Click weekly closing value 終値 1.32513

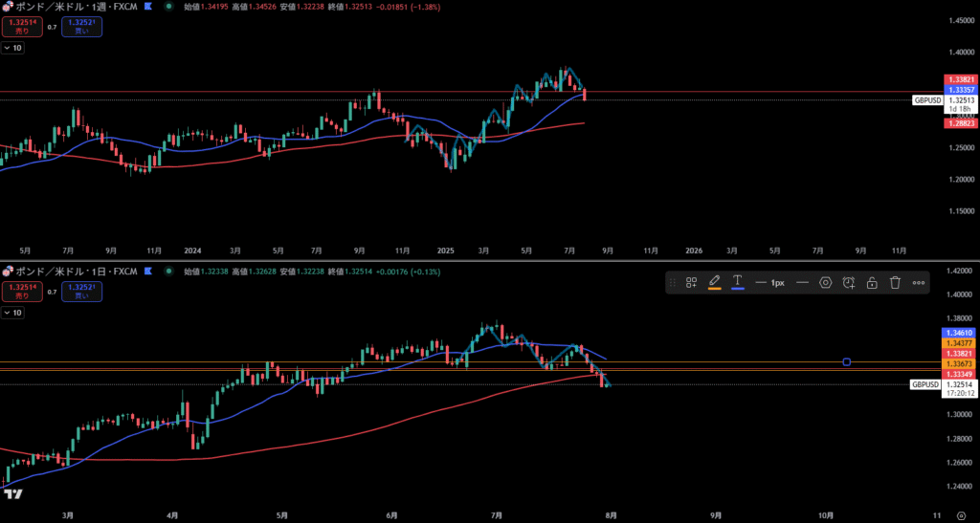(348, 7)
